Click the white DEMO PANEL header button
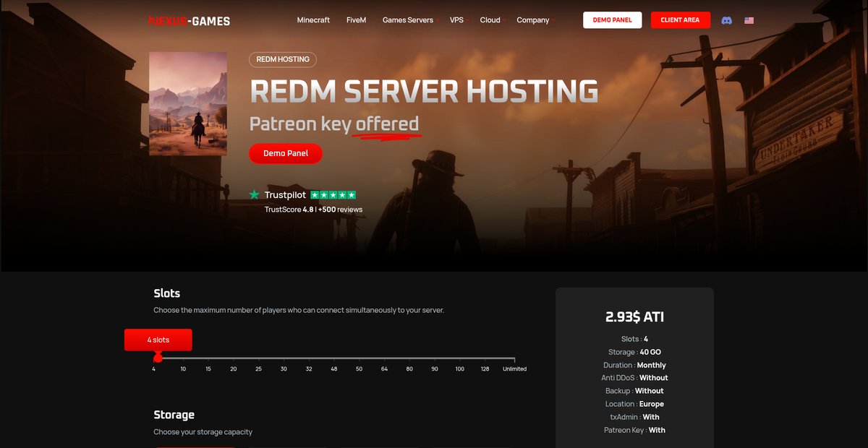 tap(612, 20)
